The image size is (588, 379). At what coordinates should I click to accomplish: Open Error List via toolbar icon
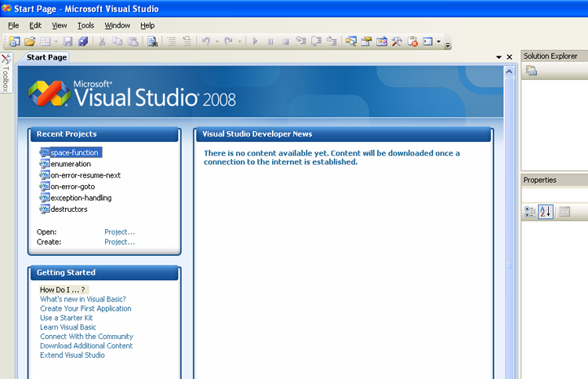412,42
